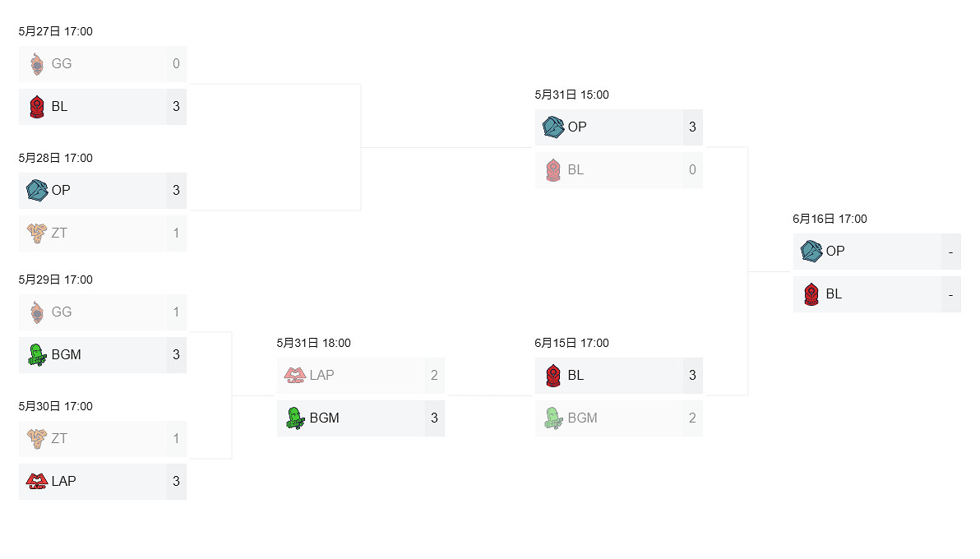The height and width of the screenshot is (559, 980).
Task: Click BGM logo in May 29 match
Action: tap(36, 355)
